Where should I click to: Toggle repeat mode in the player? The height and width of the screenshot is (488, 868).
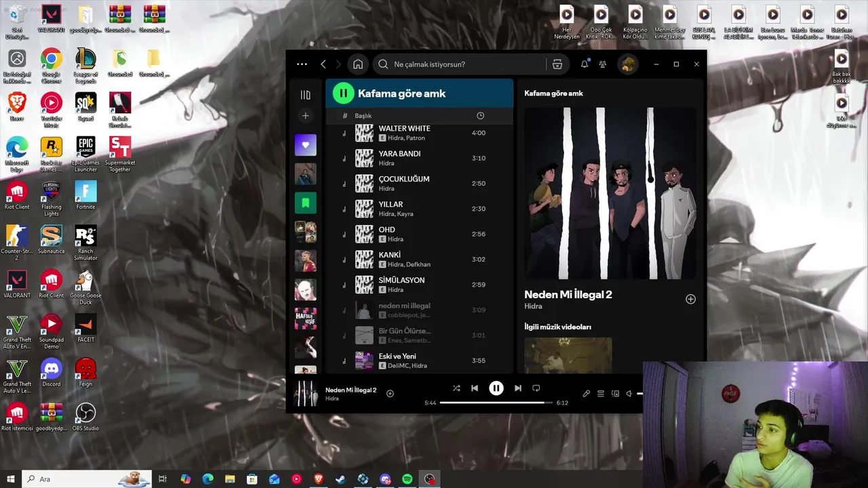click(536, 388)
